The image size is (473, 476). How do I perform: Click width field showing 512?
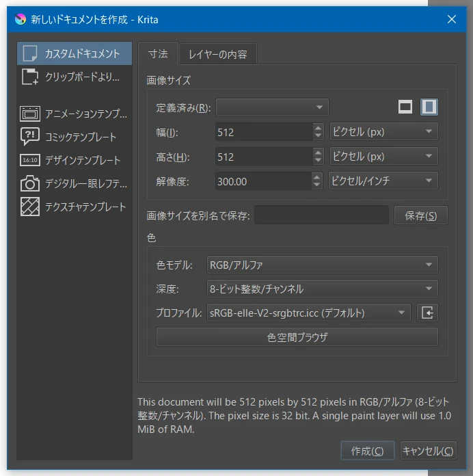click(x=264, y=132)
